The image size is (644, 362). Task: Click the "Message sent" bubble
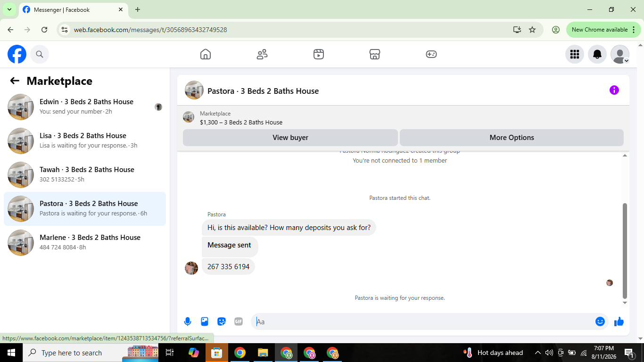[x=230, y=247]
